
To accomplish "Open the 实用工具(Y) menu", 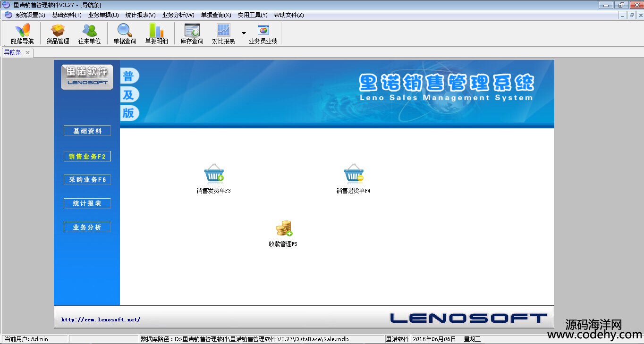I will point(253,15).
